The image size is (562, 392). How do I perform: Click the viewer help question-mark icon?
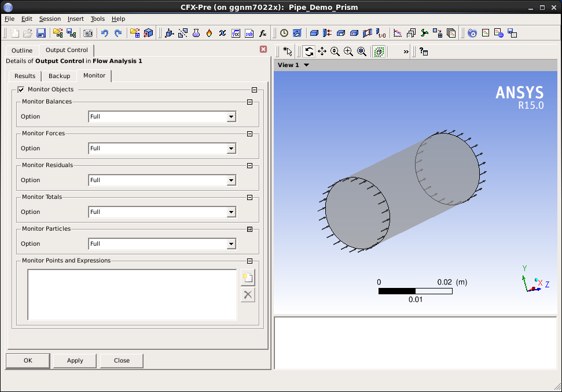(x=424, y=51)
